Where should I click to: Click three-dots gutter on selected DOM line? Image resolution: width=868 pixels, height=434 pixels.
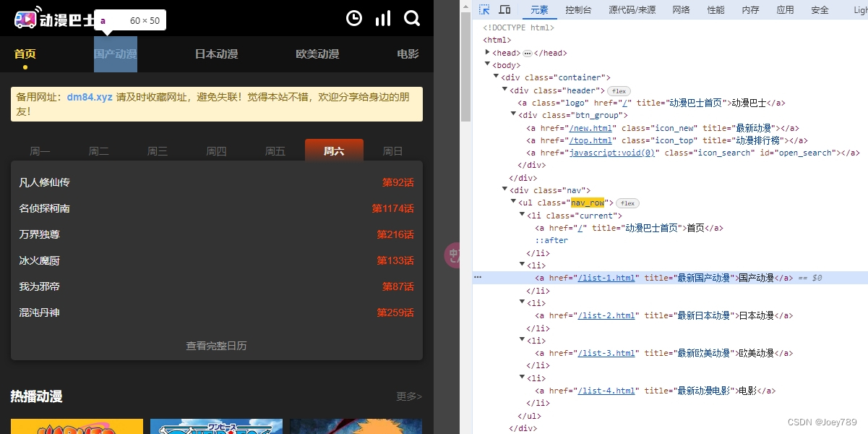pos(477,277)
